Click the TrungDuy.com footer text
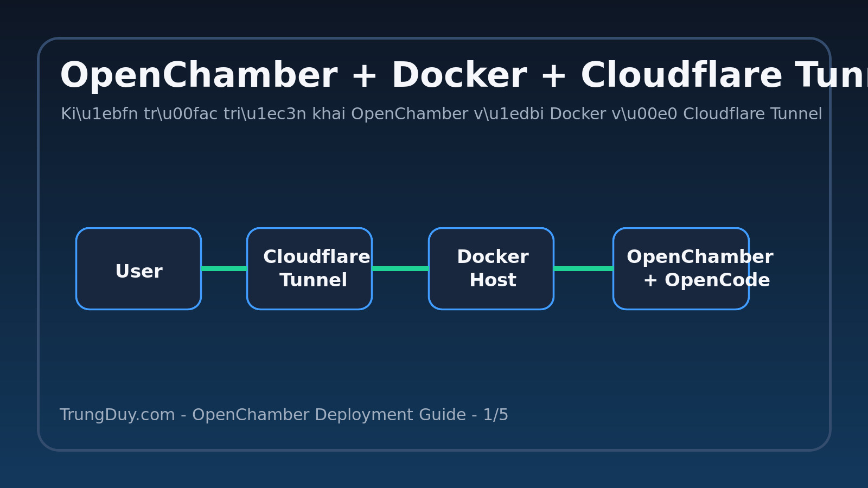Image resolution: width=868 pixels, height=488 pixels. click(284, 415)
